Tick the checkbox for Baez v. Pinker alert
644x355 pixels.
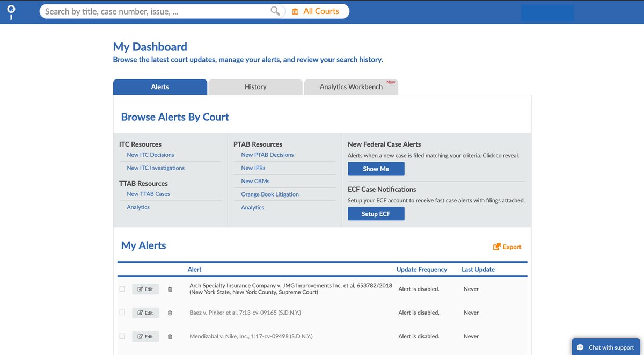122,313
